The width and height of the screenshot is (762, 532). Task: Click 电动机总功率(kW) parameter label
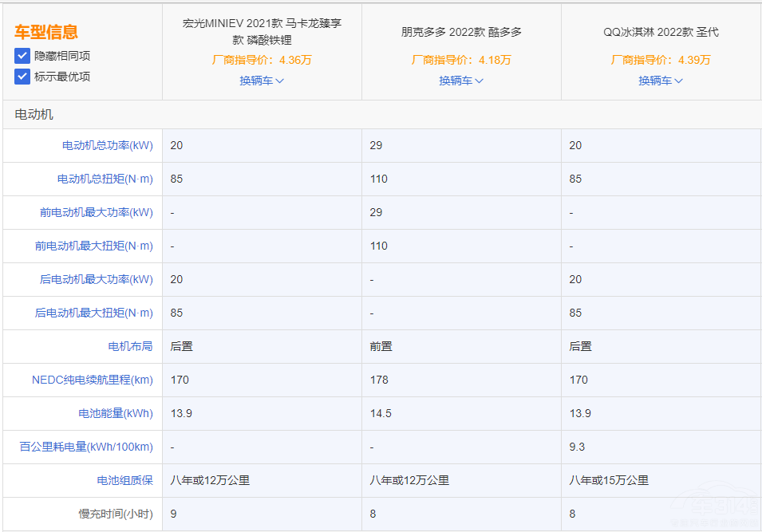(x=108, y=145)
